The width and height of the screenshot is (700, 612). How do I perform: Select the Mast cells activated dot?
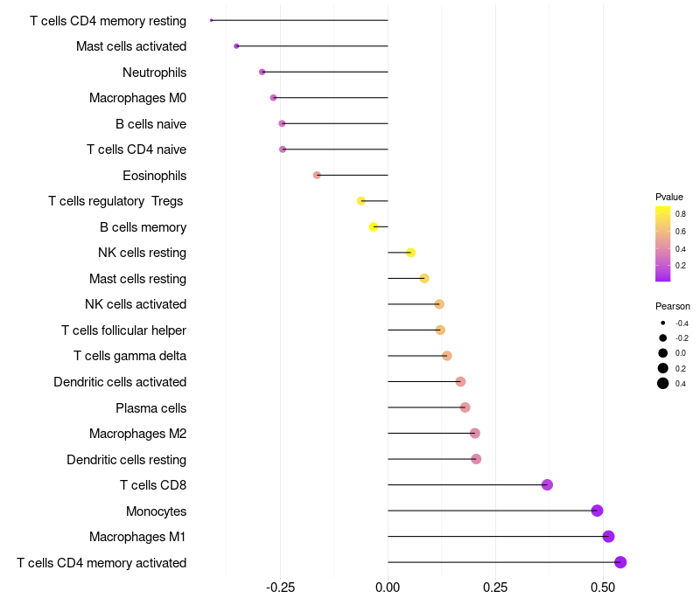(236, 45)
